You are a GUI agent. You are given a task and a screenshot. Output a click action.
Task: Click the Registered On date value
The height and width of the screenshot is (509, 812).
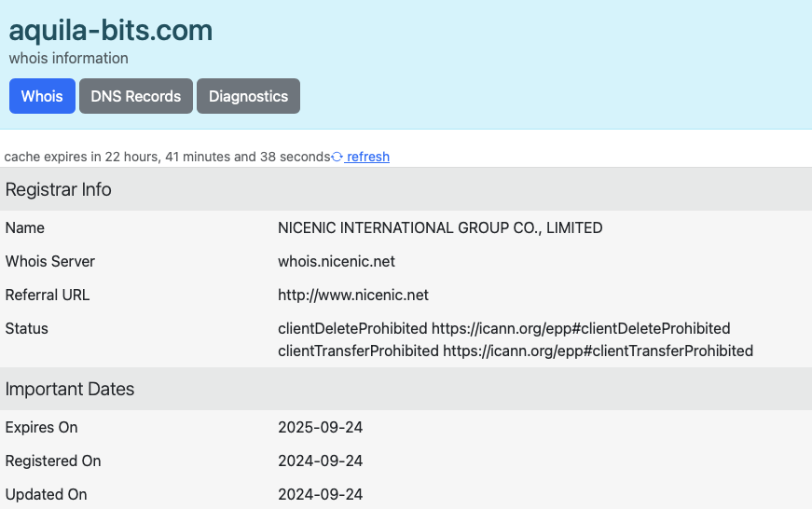[320, 461]
